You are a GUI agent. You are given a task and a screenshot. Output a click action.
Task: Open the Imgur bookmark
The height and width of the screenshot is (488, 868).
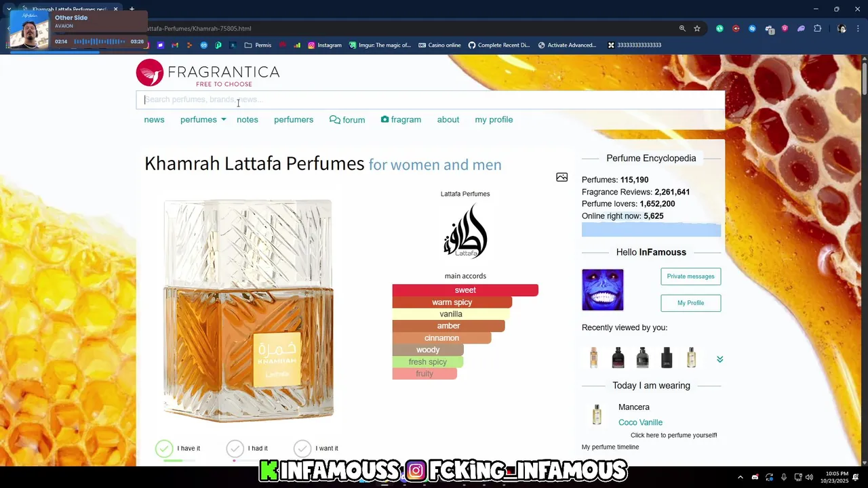380,45
